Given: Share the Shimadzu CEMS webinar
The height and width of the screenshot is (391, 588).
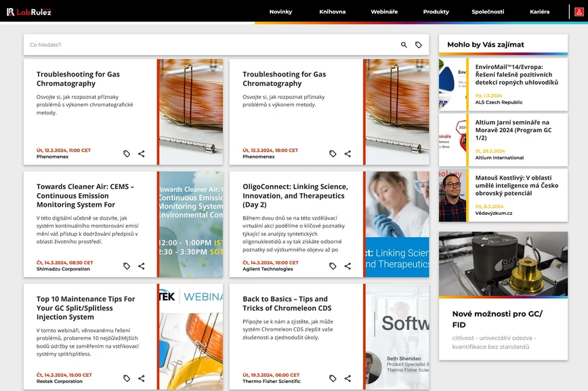Looking at the screenshot, I should 141,266.
